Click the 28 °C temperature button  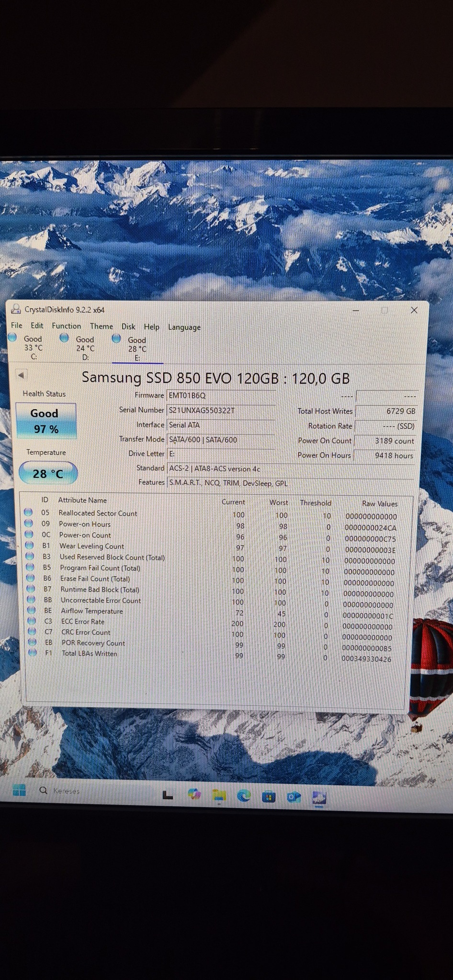[x=48, y=473]
